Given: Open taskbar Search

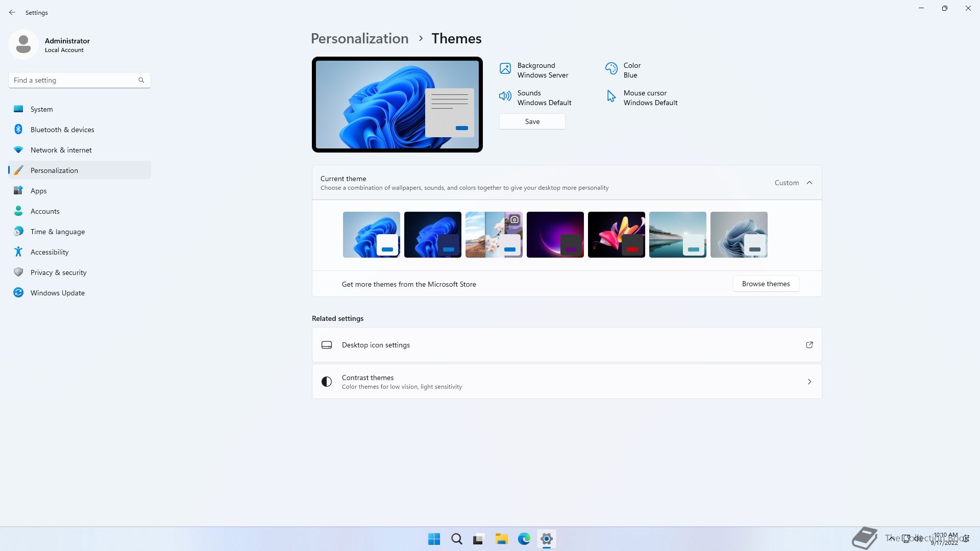Looking at the screenshot, I should click(x=457, y=539).
